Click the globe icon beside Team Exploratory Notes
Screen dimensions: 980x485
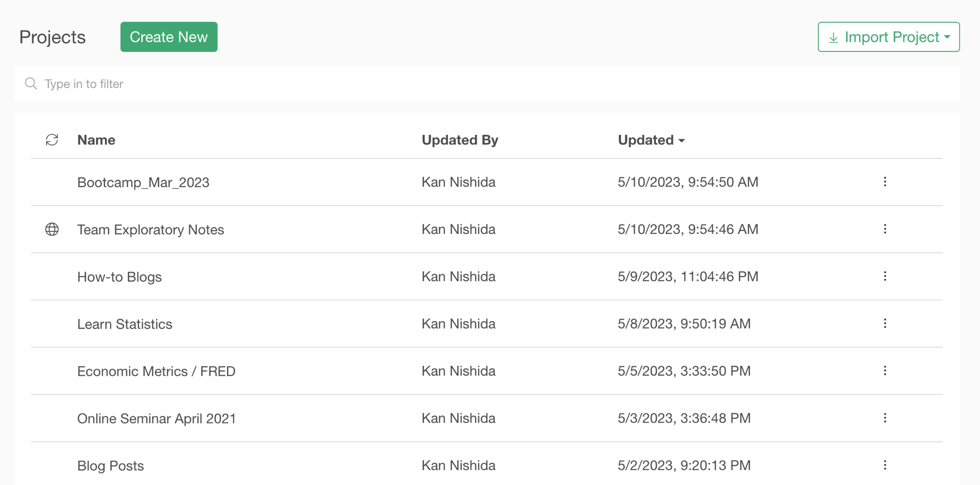[x=52, y=229]
